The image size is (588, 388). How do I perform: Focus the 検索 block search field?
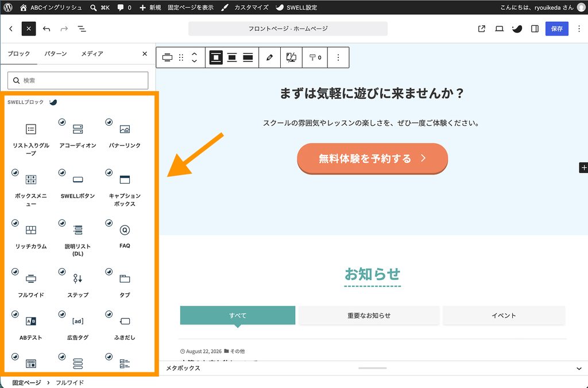(78, 80)
